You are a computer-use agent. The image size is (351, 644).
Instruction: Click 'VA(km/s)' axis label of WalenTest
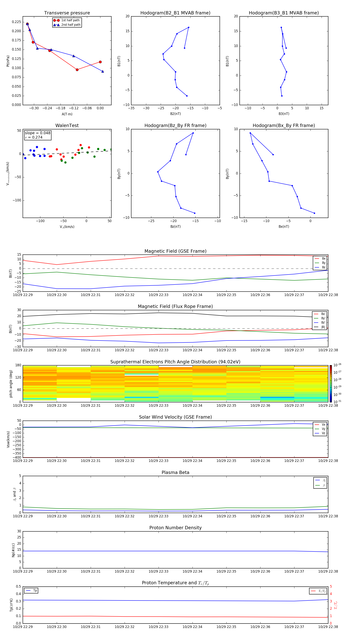pyautogui.click(x=67, y=227)
